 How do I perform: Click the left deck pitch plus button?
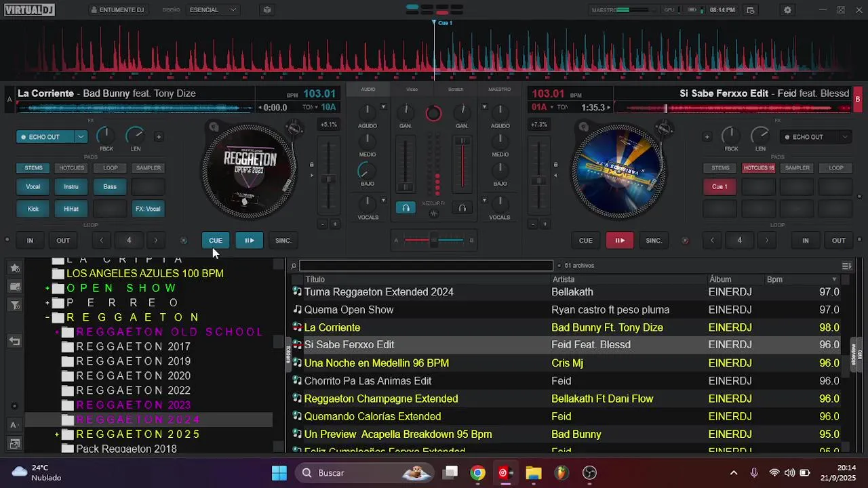pos(334,224)
